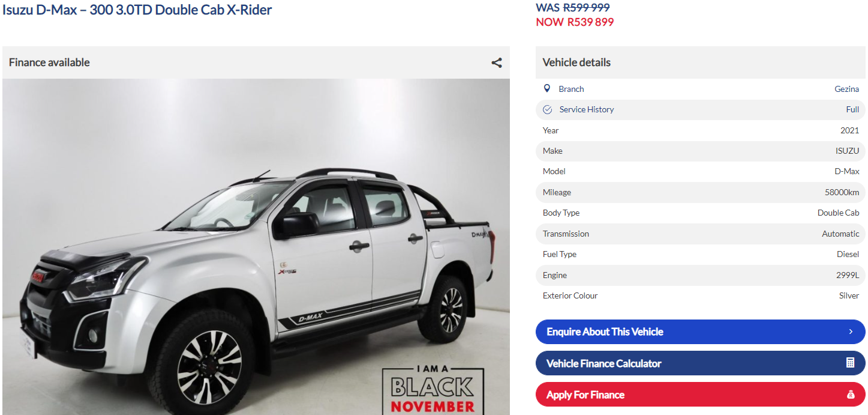Click the NOW R539 899 price

click(575, 22)
